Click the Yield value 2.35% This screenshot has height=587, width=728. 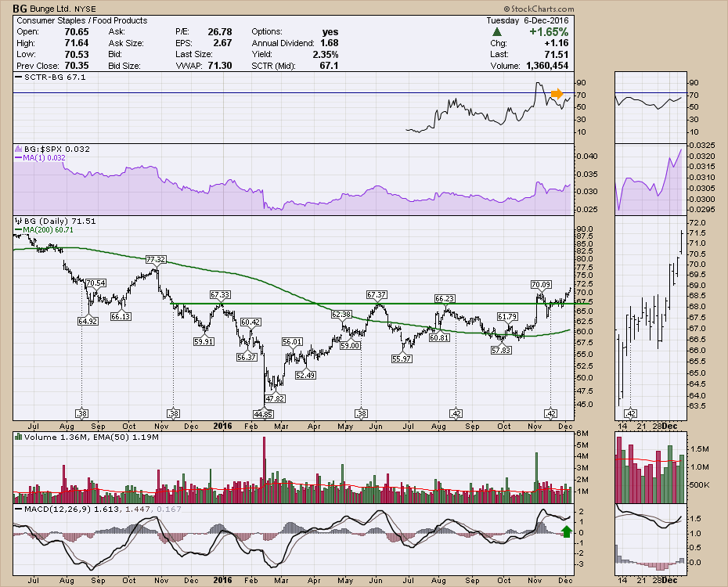326,54
